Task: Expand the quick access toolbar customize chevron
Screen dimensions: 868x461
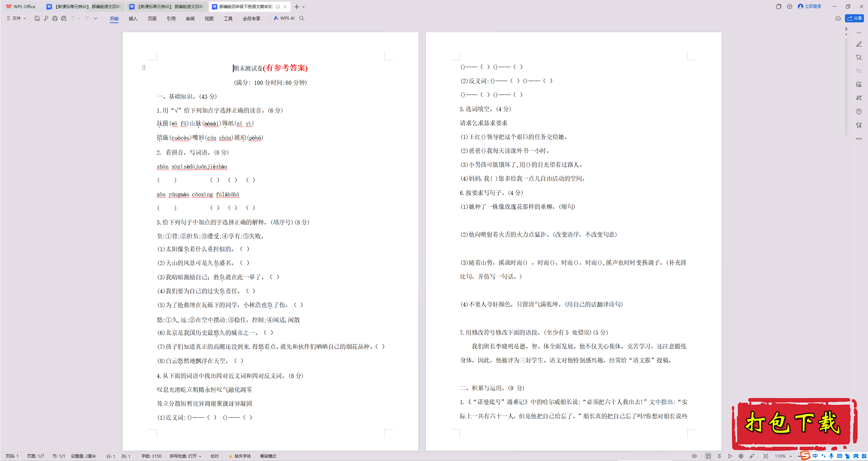Action: 96,18
